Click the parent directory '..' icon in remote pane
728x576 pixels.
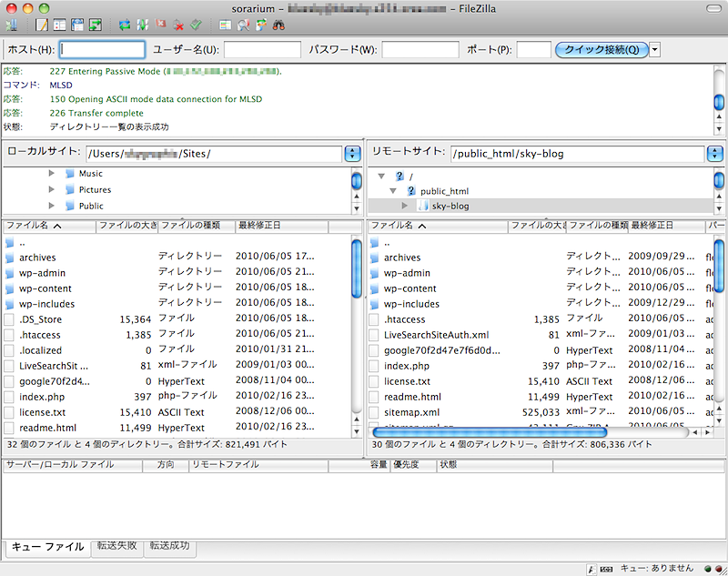(375, 242)
